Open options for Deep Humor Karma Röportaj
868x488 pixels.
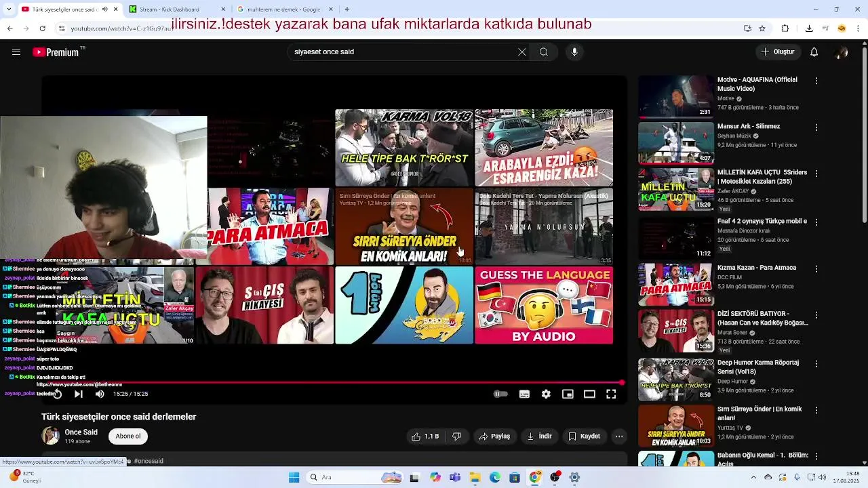tap(816, 364)
